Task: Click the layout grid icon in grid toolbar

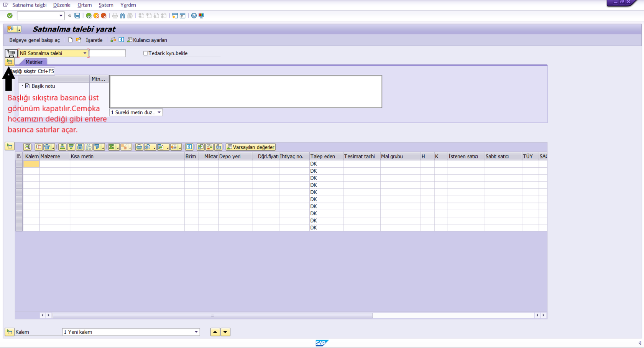Action: click(x=174, y=147)
